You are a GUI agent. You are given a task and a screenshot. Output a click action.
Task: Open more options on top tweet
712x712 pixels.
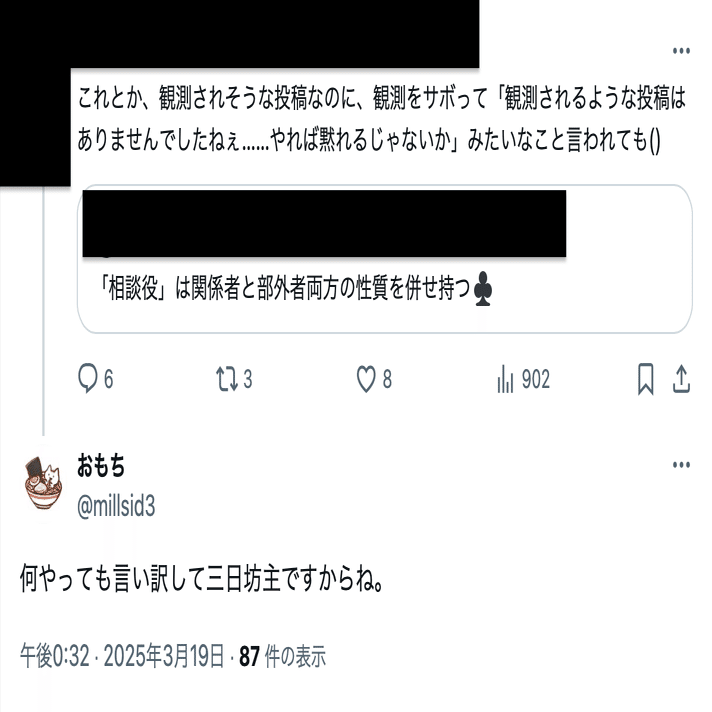[x=681, y=50]
